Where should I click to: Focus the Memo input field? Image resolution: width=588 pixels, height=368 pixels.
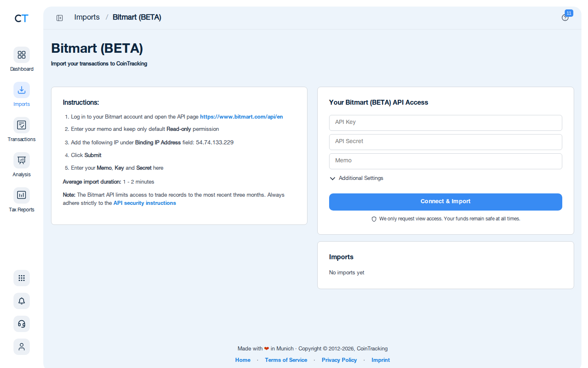click(x=445, y=161)
